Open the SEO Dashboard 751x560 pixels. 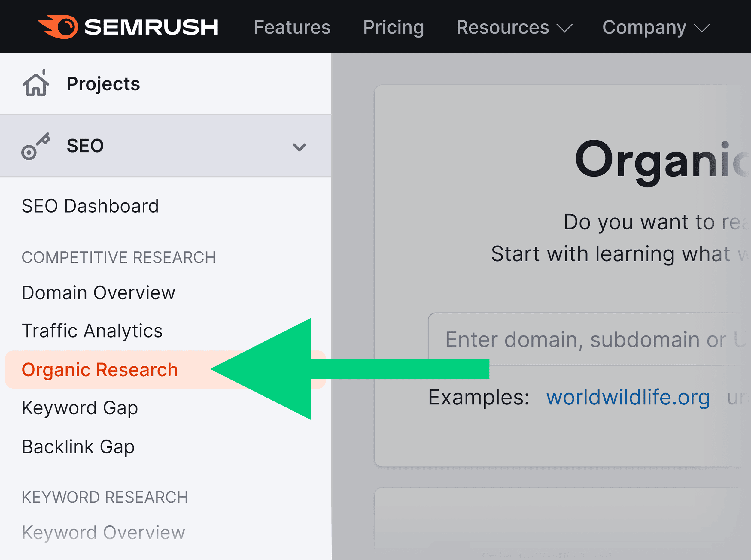(90, 205)
